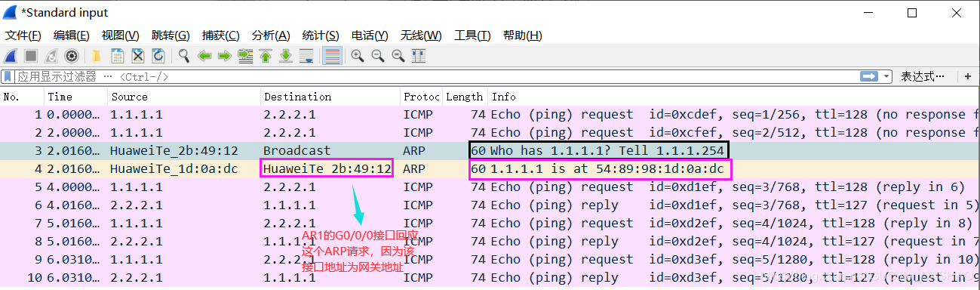Toggle auto-scroll during live capture
The height and width of the screenshot is (290, 980).
coord(306,56)
